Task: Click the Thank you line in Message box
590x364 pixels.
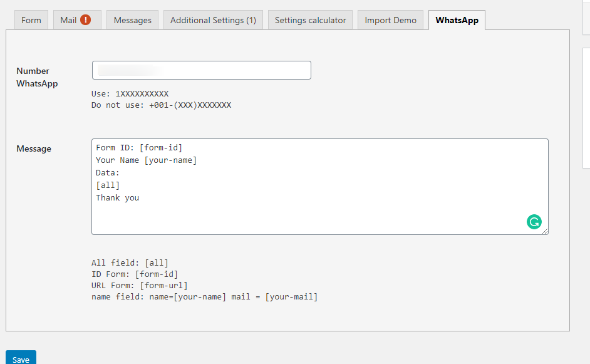Action: point(118,198)
